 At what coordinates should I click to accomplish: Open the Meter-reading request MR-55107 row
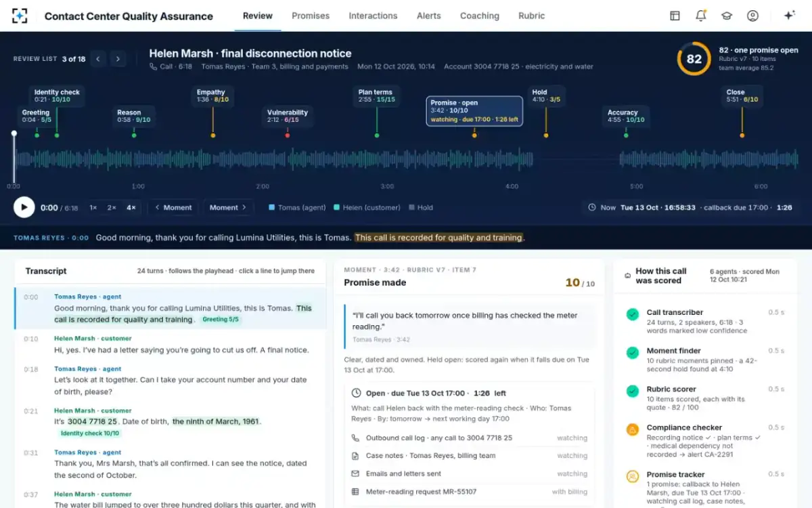(470, 492)
